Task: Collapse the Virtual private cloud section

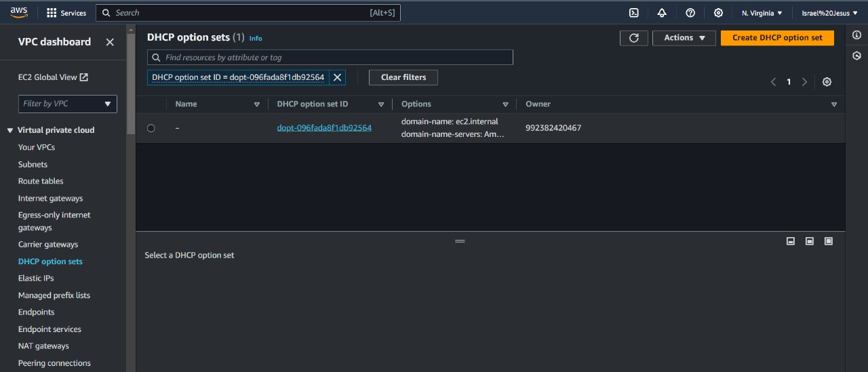Action: [10, 130]
